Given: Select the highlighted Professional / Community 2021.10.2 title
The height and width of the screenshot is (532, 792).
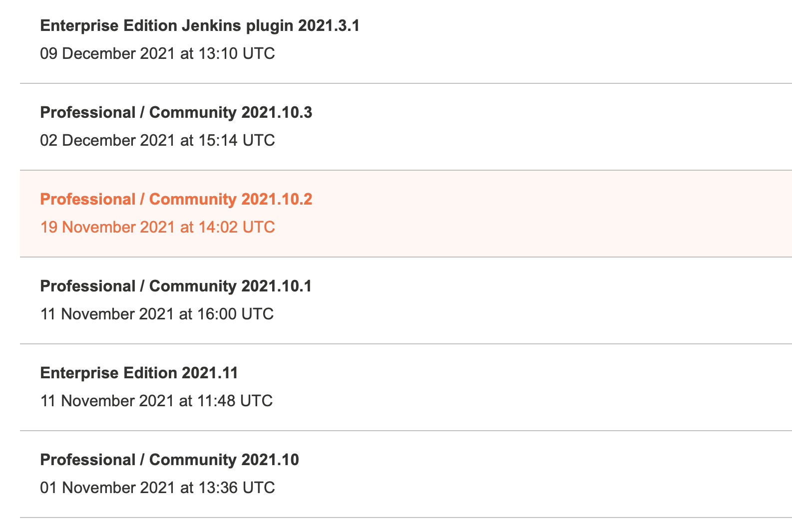Looking at the screenshot, I should (176, 200).
